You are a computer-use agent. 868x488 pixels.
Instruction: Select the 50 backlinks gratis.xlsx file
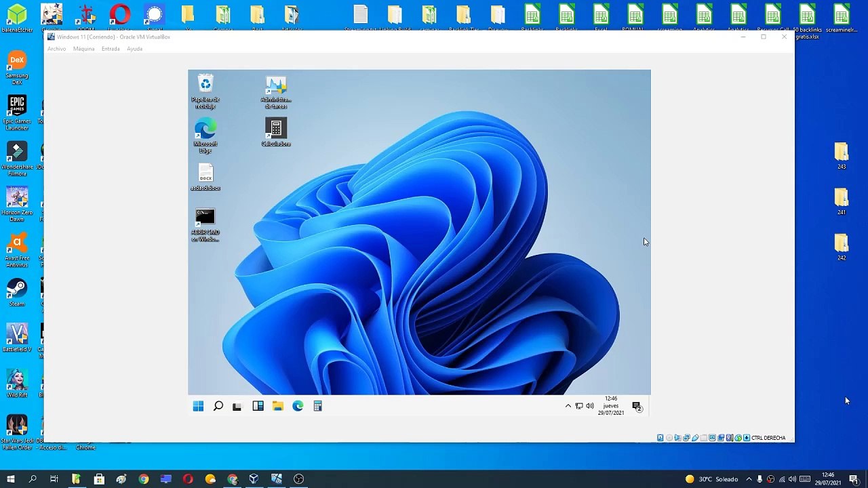807,22
